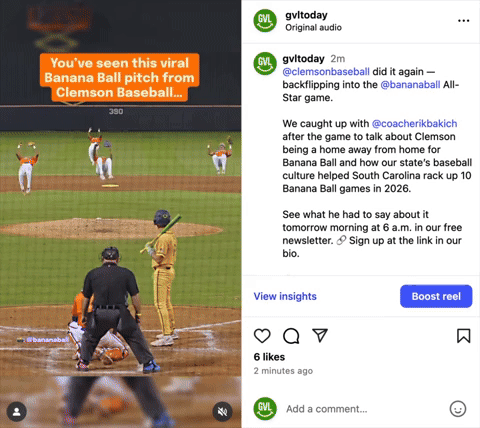Open the gvltoday username in header
480x428 pixels.
[306, 15]
